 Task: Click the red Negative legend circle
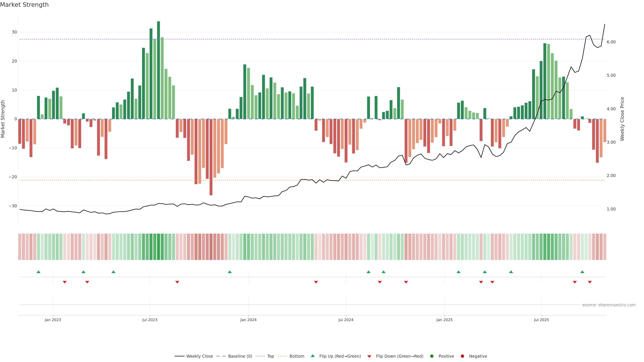tap(462, 356)
